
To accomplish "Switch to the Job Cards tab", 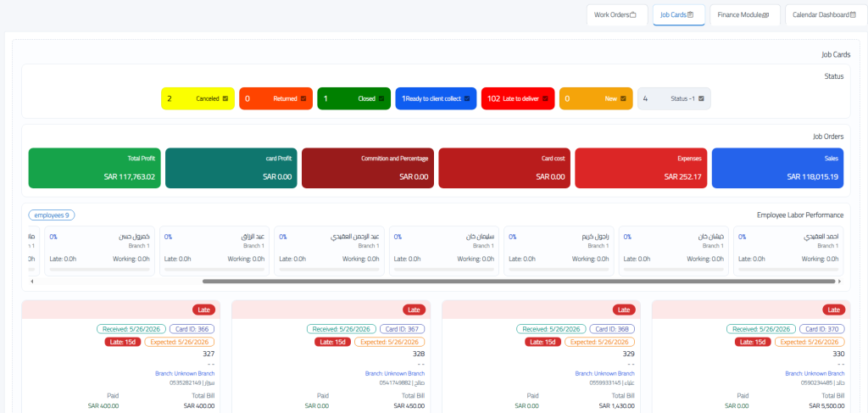I will coord(679,15).
